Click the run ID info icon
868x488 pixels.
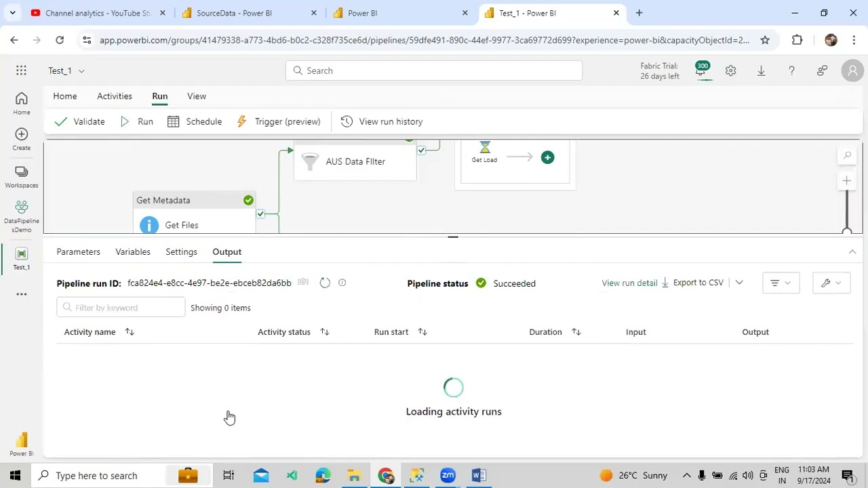342,283
